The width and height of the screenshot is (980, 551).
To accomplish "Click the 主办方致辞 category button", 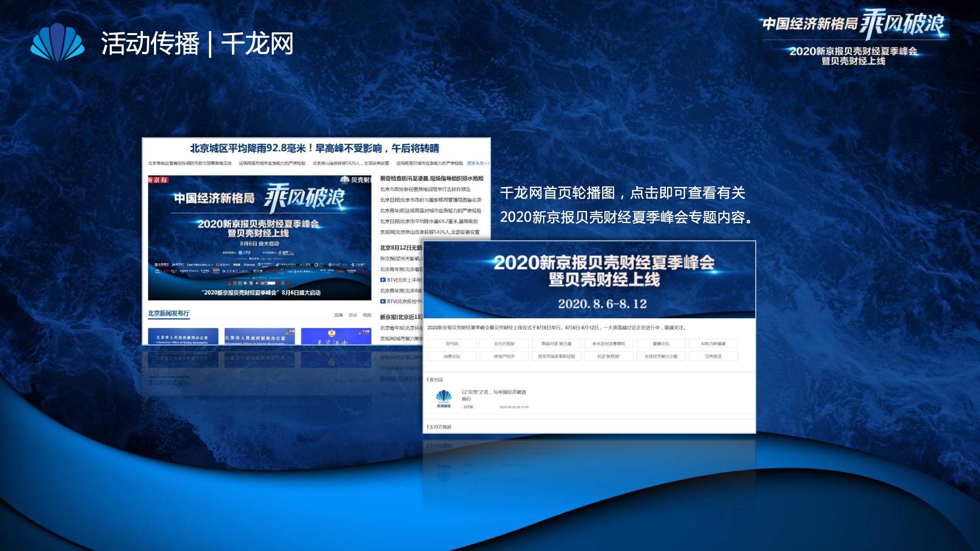I will point(504,343).
